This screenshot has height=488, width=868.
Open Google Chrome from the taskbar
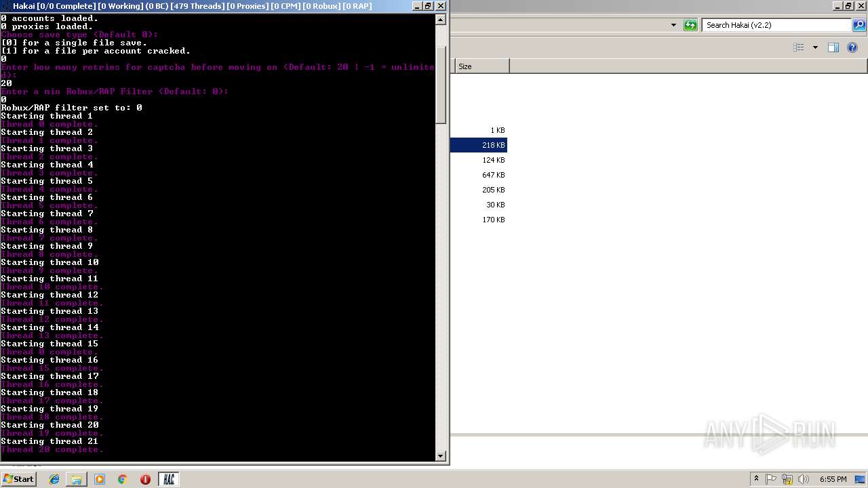tap(122, 479)
